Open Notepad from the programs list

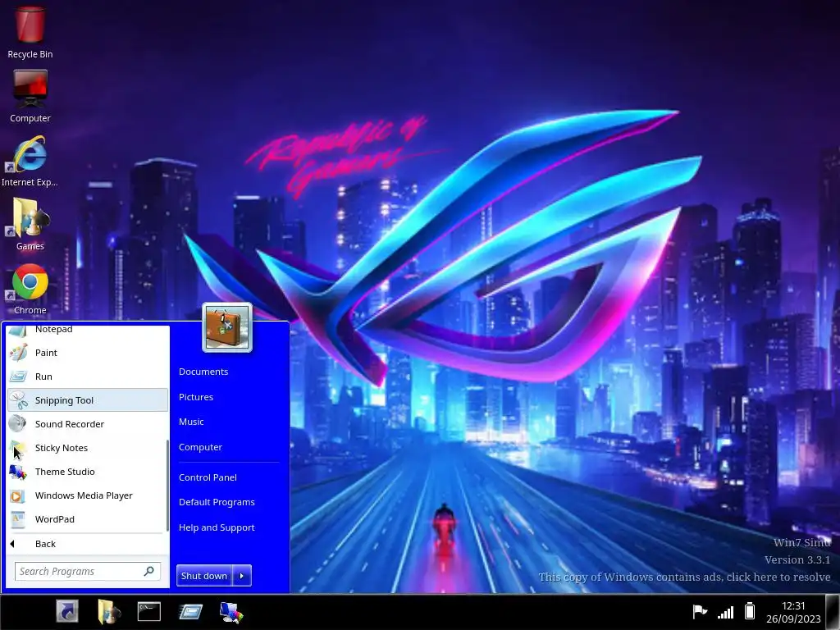88,330
